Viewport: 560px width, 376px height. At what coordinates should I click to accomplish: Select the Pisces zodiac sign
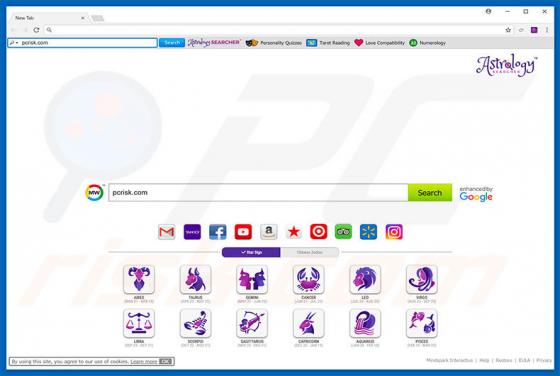tap(422, 324)
